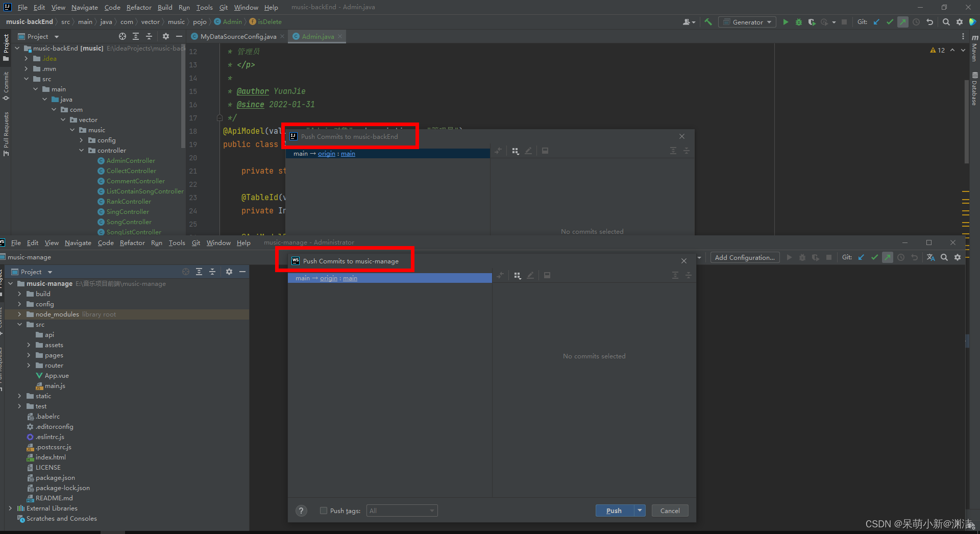Viewport: 980px width, 534px height.
Task: Open Tools menu in WebStorm window
Action: coord(177,242)
